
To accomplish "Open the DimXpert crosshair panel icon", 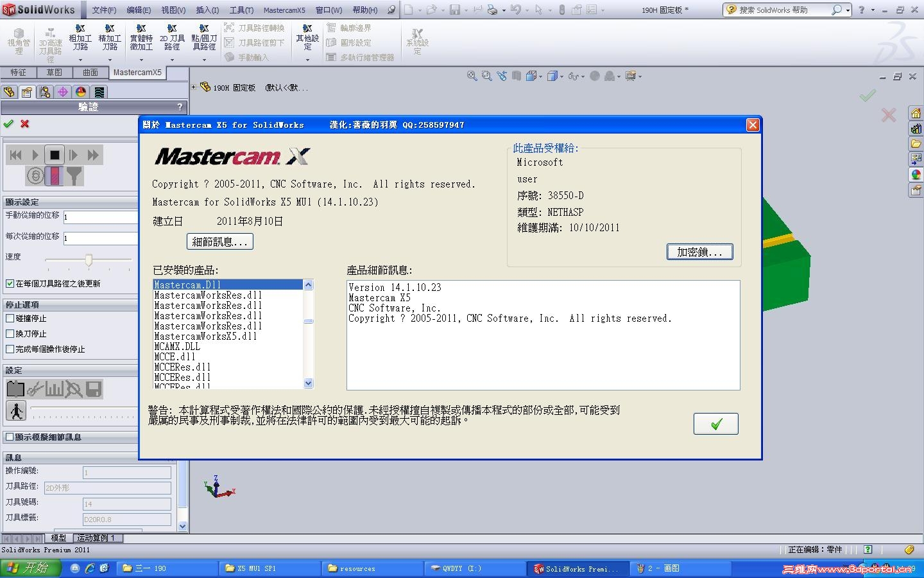I will 63,92.
